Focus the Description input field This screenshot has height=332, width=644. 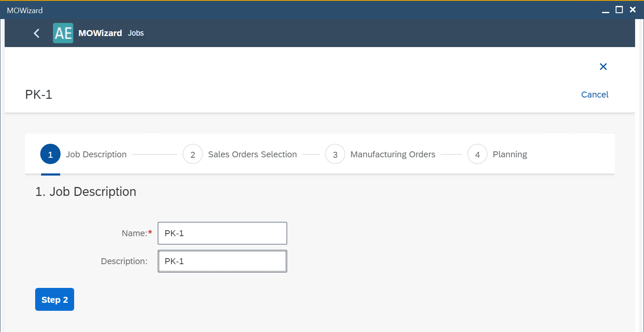(222, 261)
